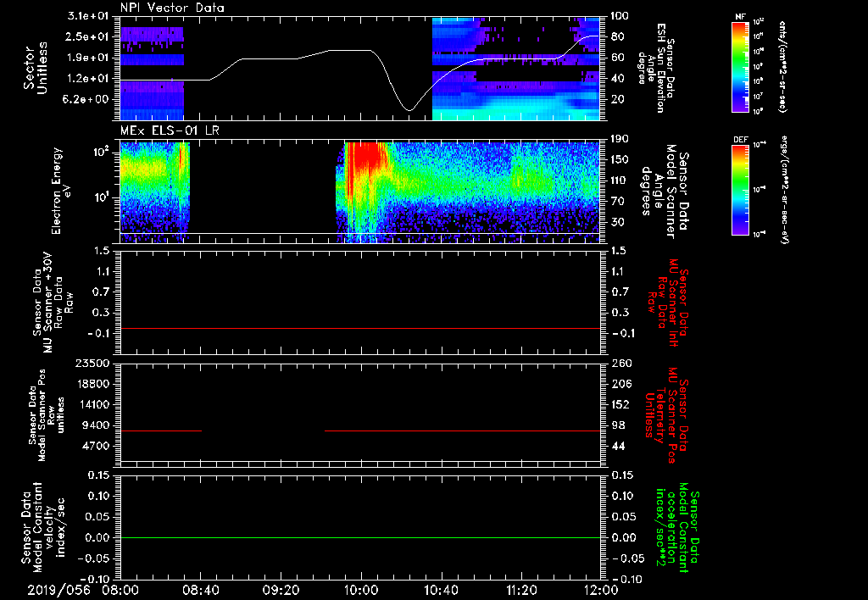Click the 206 telemetry tick label
868x600 pixels.
pyautogui.click(x=621, y=384)
